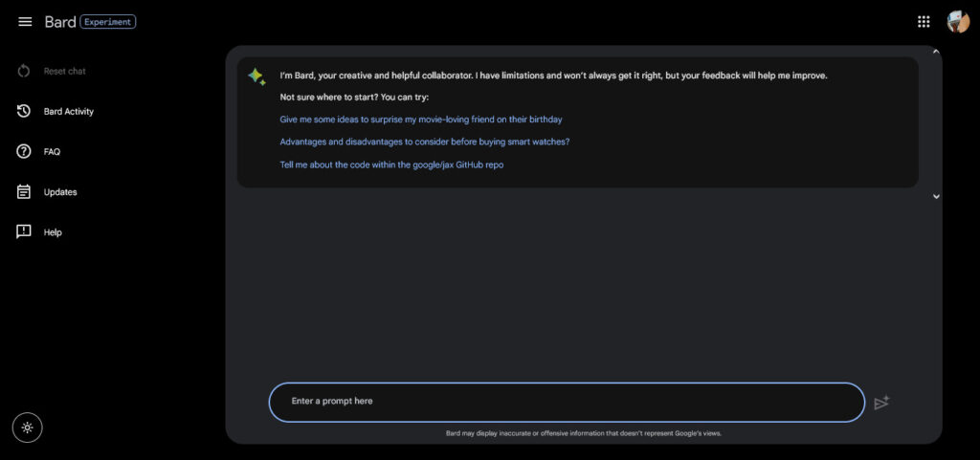Viewport: 980px width, 460px height.
Task: Click 'Not sure where to start?' text
Action: point(354,98)
